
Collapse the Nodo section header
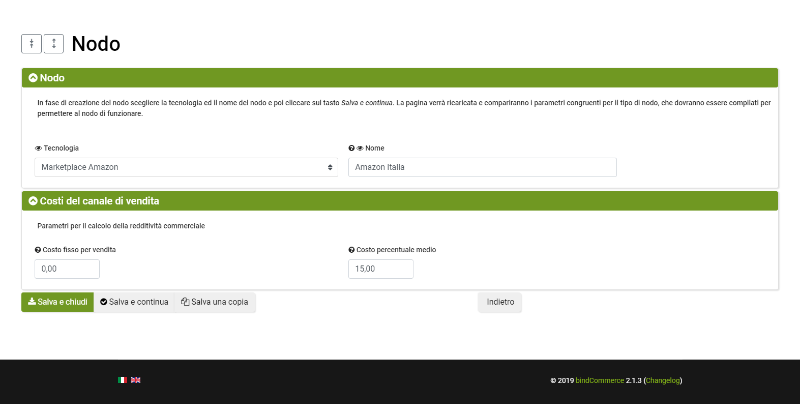click(33, 77)
